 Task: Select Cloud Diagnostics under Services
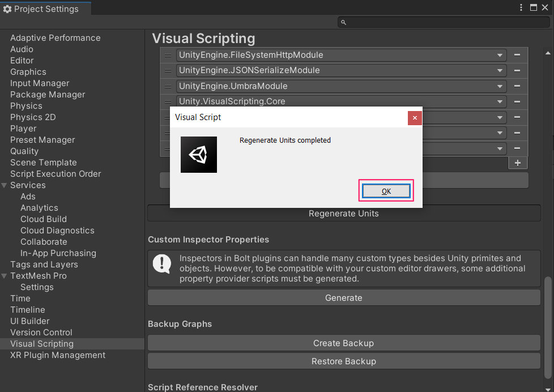(57, 231)
